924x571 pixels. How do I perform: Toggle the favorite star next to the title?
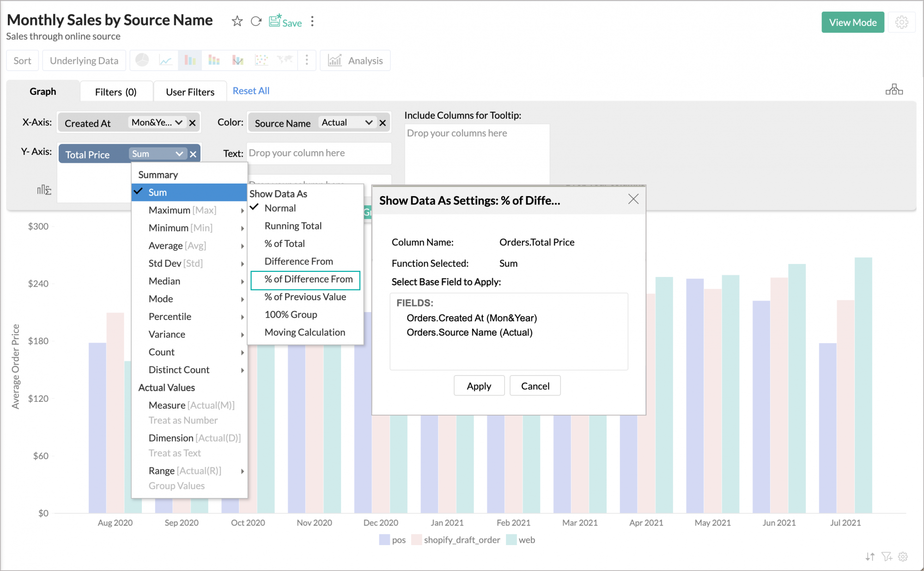[237, 21]
